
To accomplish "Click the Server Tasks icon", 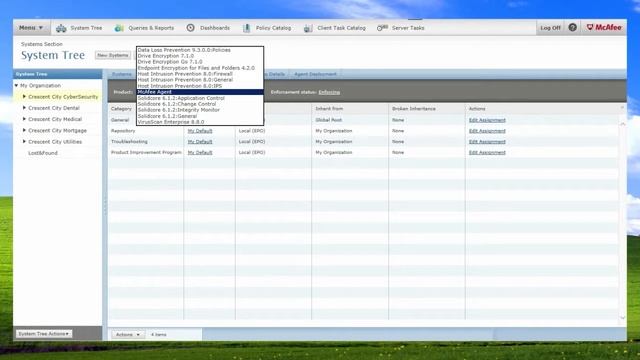I will [x=382, y=28].
